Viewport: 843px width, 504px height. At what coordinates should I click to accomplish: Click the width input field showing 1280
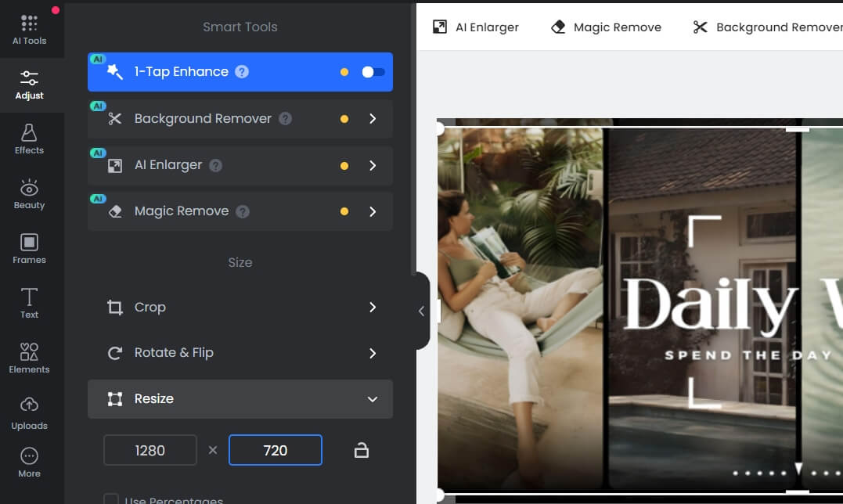coord(150,450)
